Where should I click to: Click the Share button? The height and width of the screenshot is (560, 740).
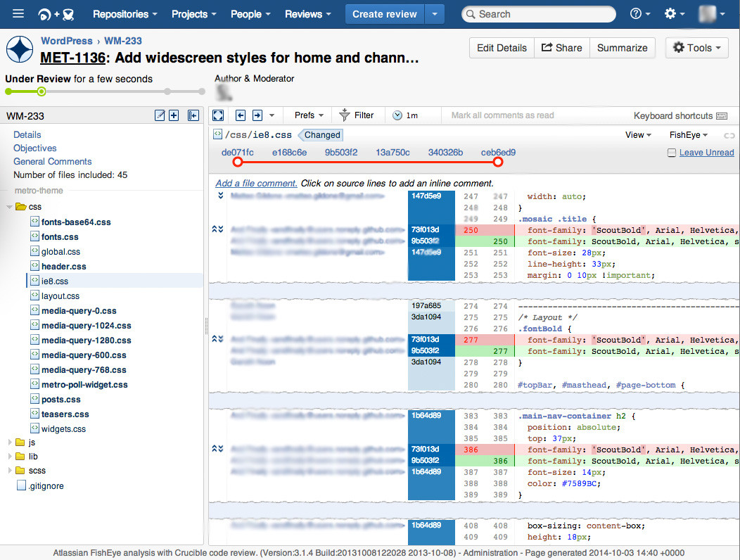pyautogui.click(x=561, y=48)
